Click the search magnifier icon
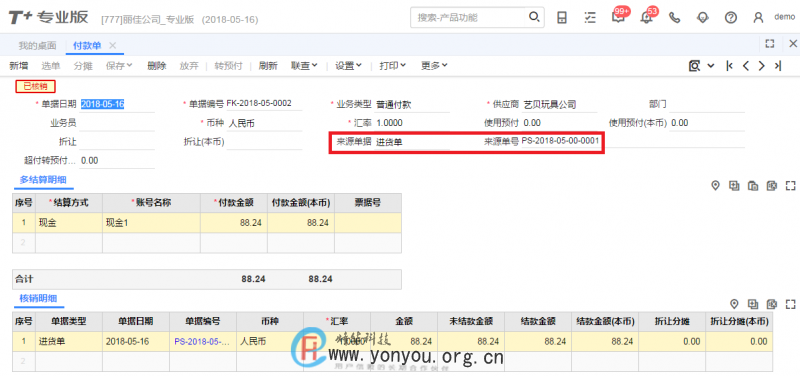The width and height of the screenshot is (800, 376). (534, 17)
